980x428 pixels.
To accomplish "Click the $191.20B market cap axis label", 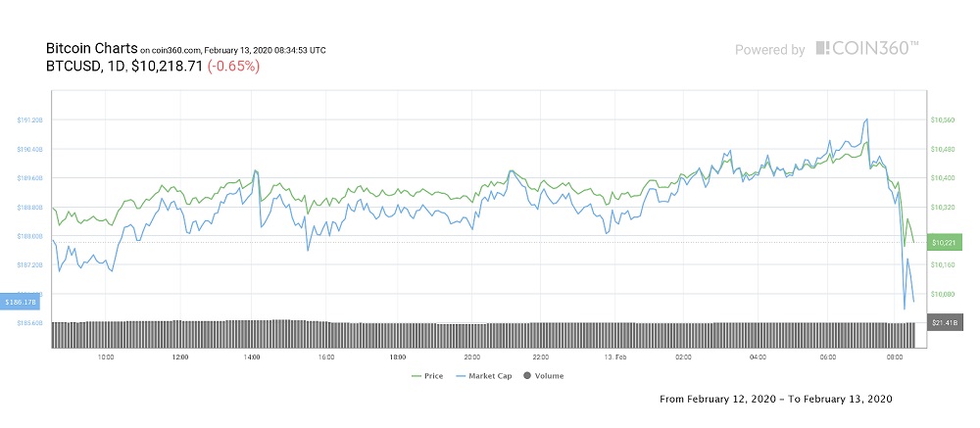I will pyautogui.click(x=30, y=119).
